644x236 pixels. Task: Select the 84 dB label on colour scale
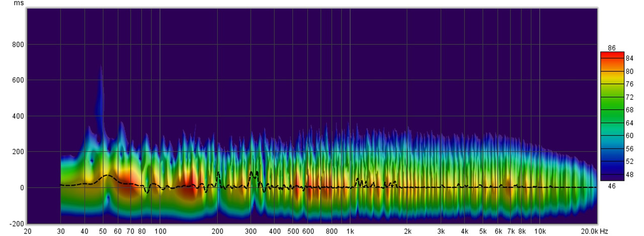[x=629, y=58]
